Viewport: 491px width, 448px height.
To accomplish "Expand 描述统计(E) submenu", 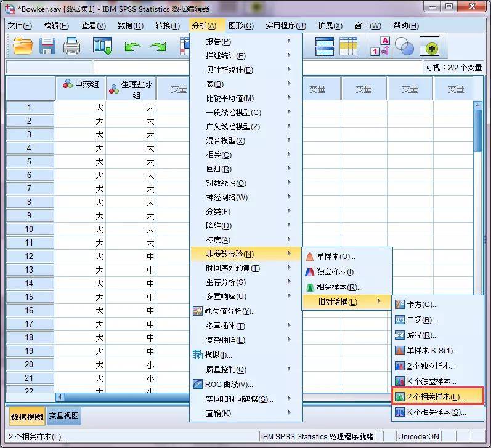I will click(x=246, y=55).
